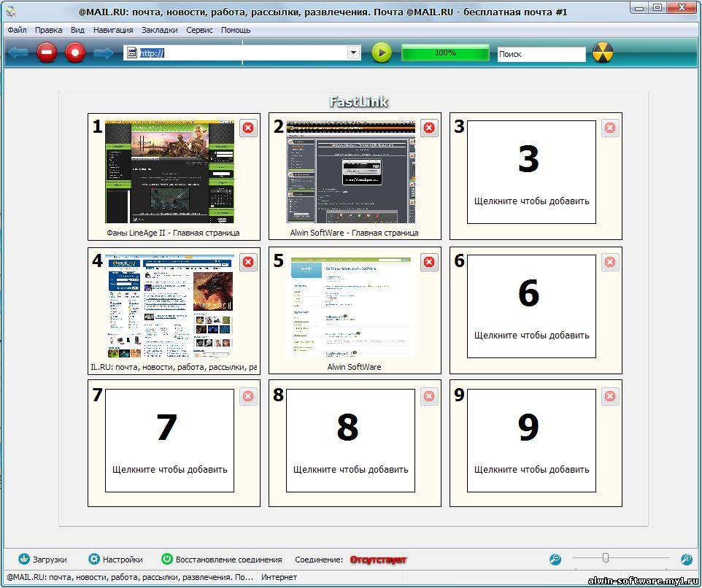Image resolution: width=702 pixels, height=588 pixels.
Task: Click the zoom in magnifier icon
Action: (687, 559)
